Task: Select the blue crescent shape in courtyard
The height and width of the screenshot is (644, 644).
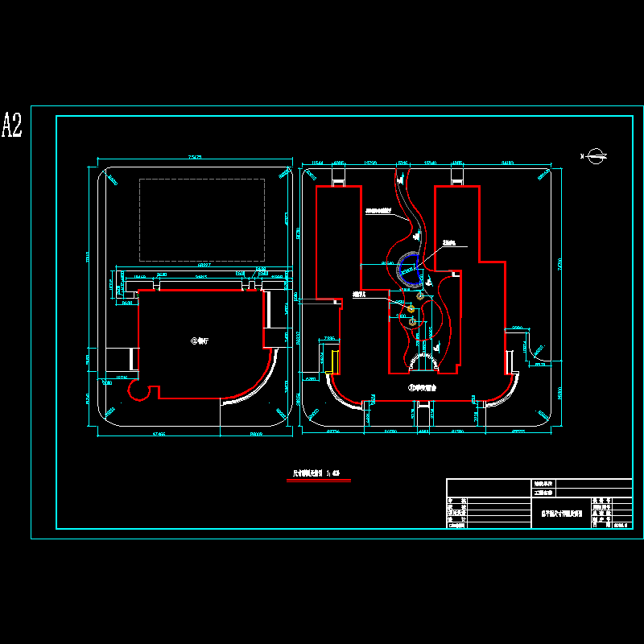Action: [410, 270]
